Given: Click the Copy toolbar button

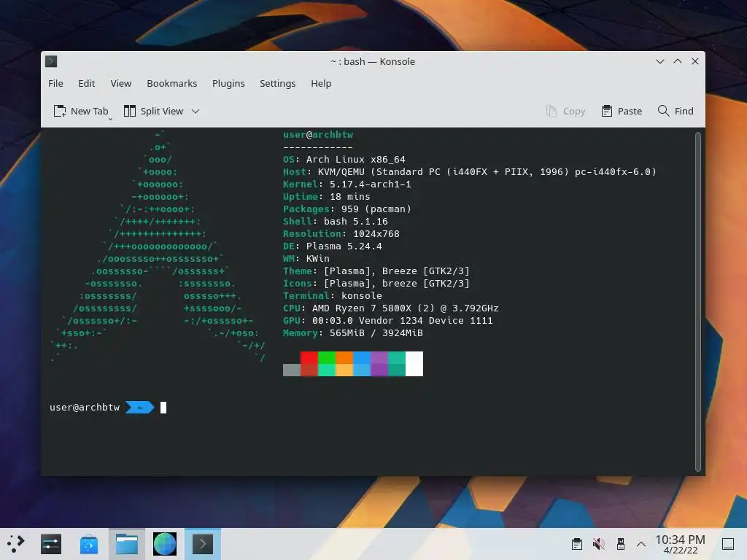Looking at the screenshot, I should tap(565, 111).
